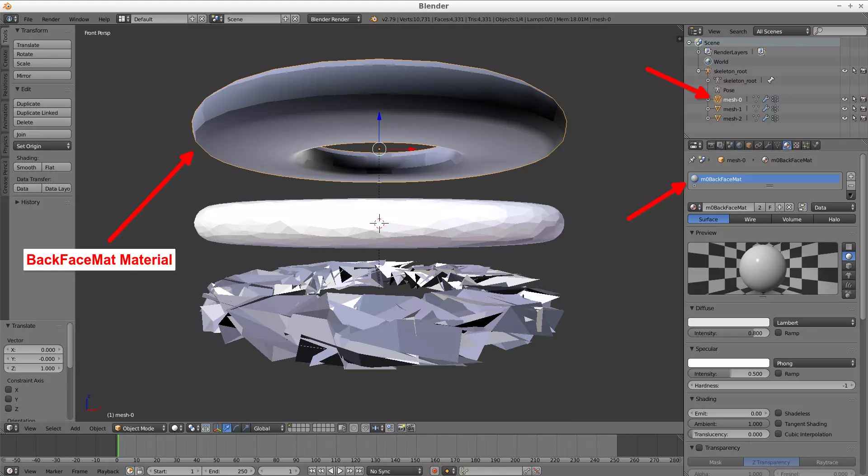Screen dimensions: 868x476
Task: Open the All Scenes outliner filter dropdown
Action: [x=782, y=31]
